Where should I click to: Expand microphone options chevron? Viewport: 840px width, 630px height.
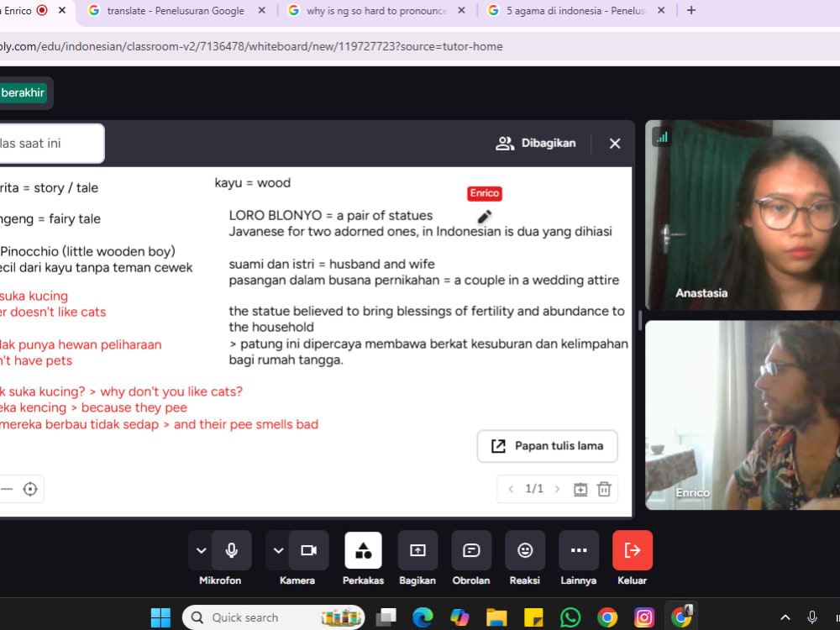pos(201,550)
